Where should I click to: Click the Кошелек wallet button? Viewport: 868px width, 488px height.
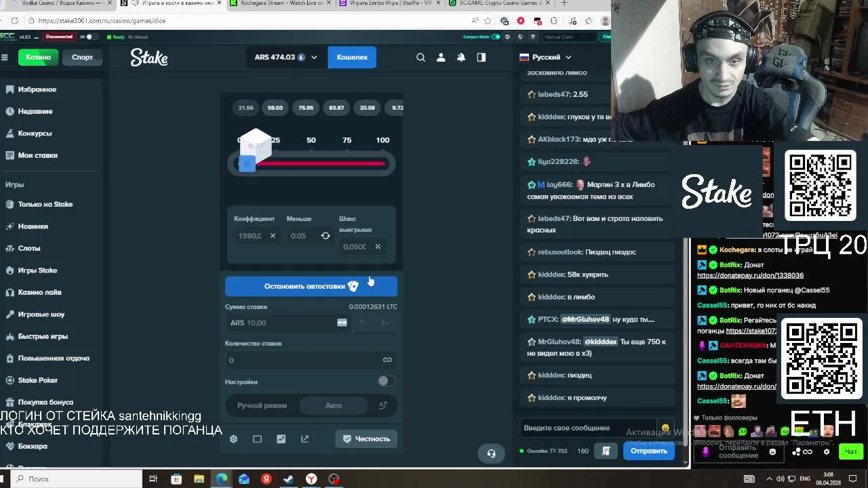(352, 58)
